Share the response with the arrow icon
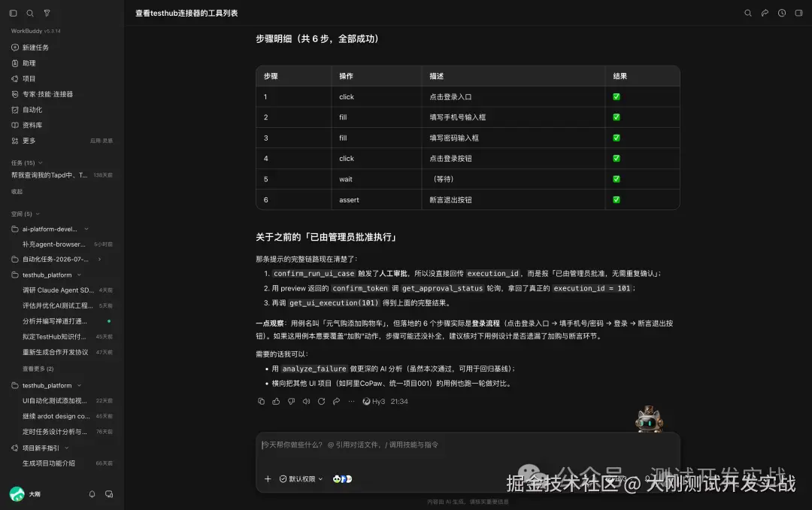 [x=336, y=401]
